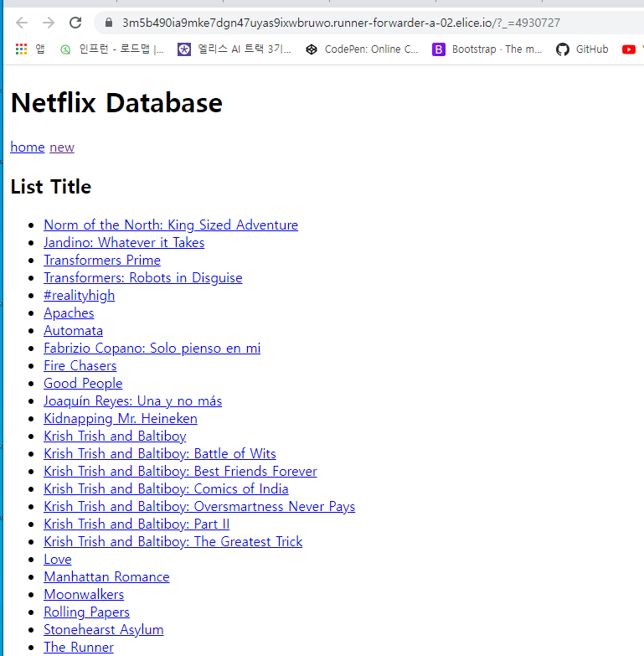Open Kidnapping Mr. Heineken link
Viewport: 644px width, 656px height.
coord(121,418)
